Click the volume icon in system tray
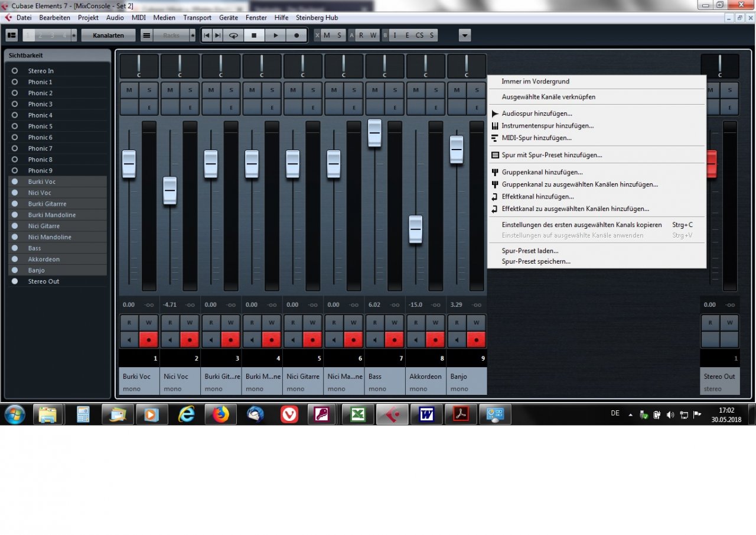 click(x=670, y=414)
